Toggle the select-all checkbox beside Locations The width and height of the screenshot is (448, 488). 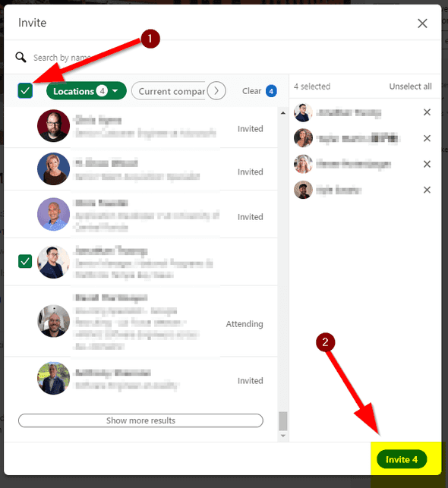point(25,90)
